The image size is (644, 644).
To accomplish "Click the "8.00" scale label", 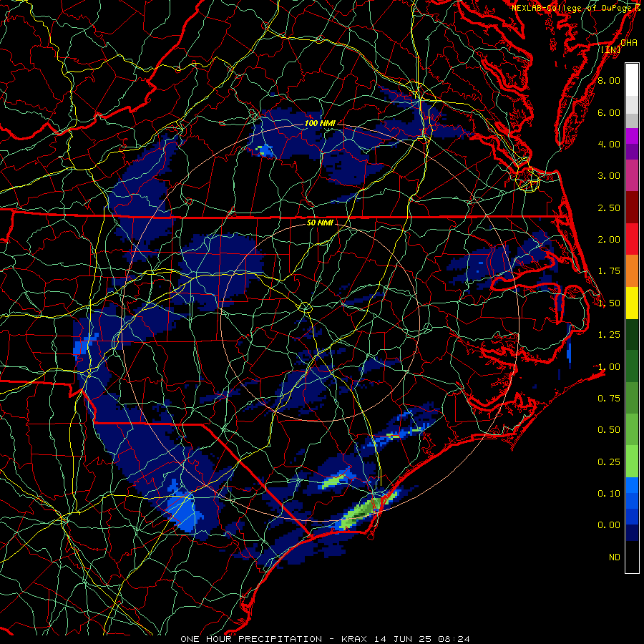I will [x=609, y=80].
